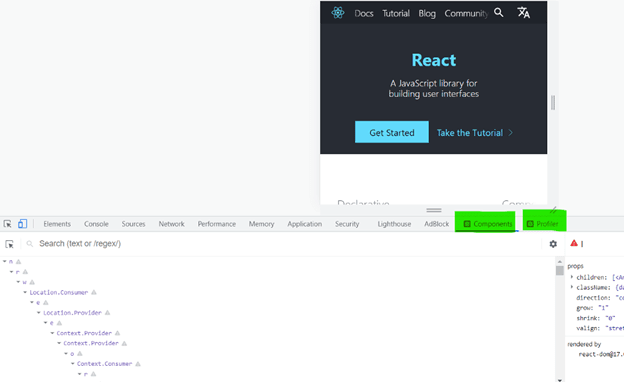Click the tree scrollbar down arrow
The image size is (624, 382).
point(560,379)
